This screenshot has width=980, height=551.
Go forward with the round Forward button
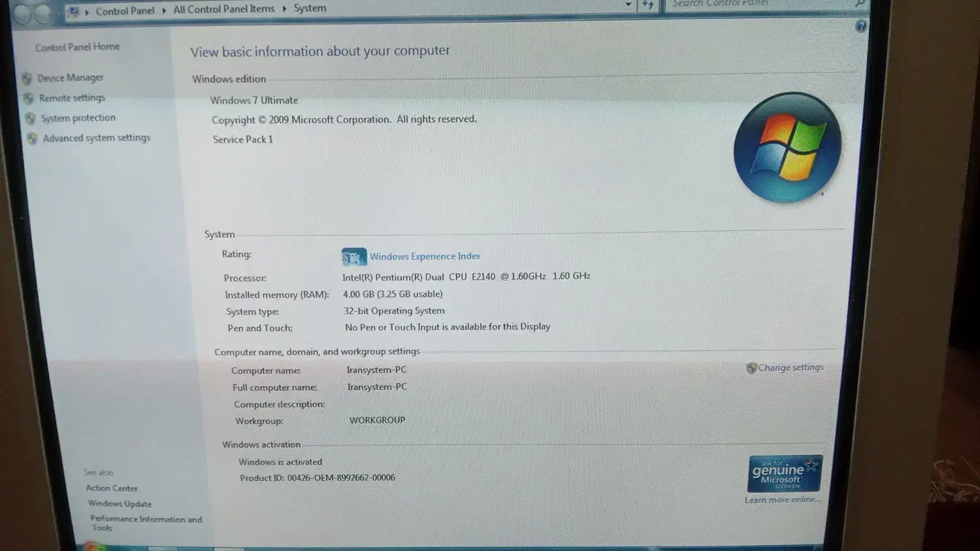43,14
